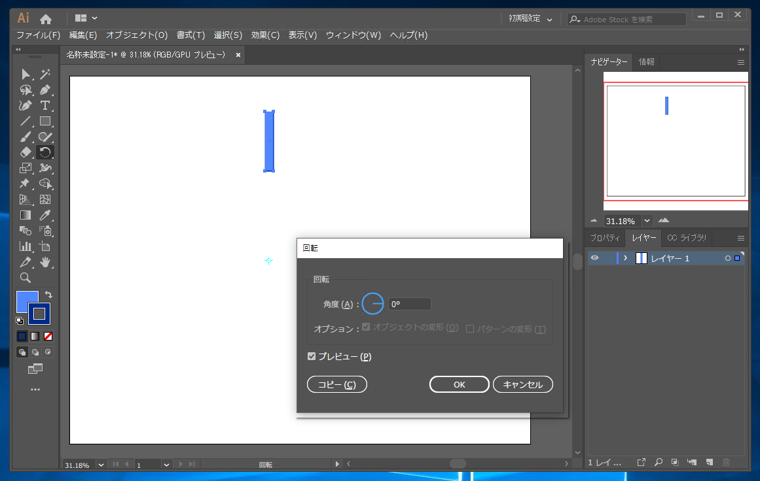760x481 pixels.
Task: Reset to default fill and stroke
Action: pos(20,321)
